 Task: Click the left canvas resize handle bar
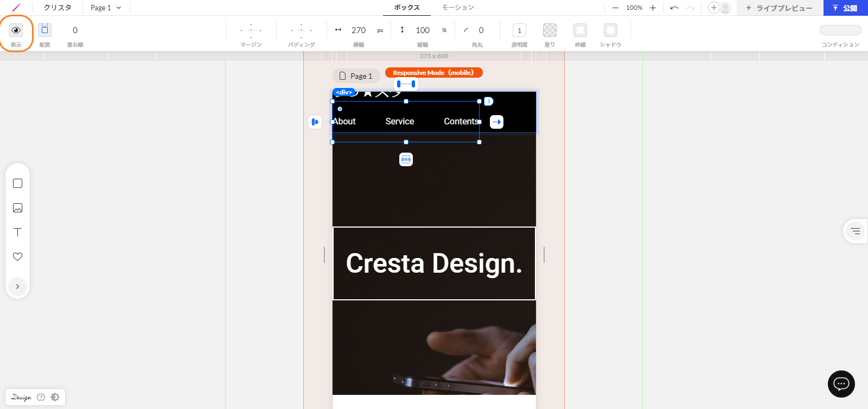tap(324, 255)
